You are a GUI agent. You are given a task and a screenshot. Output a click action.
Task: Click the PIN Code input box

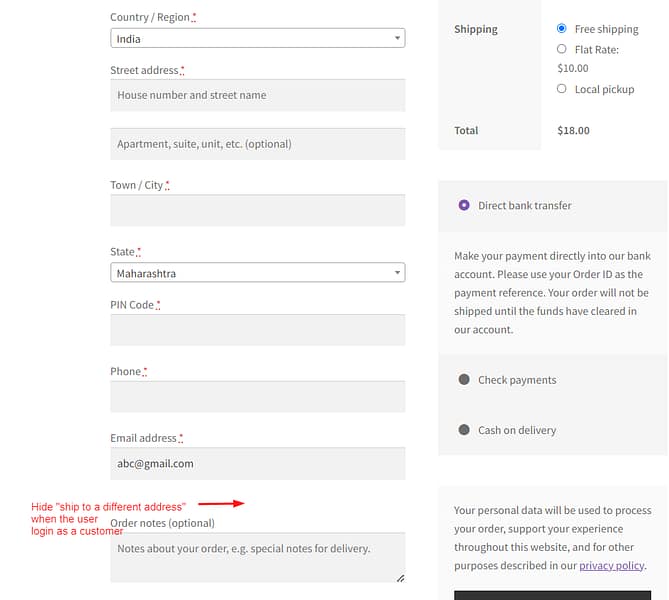[x=257, y=330]
